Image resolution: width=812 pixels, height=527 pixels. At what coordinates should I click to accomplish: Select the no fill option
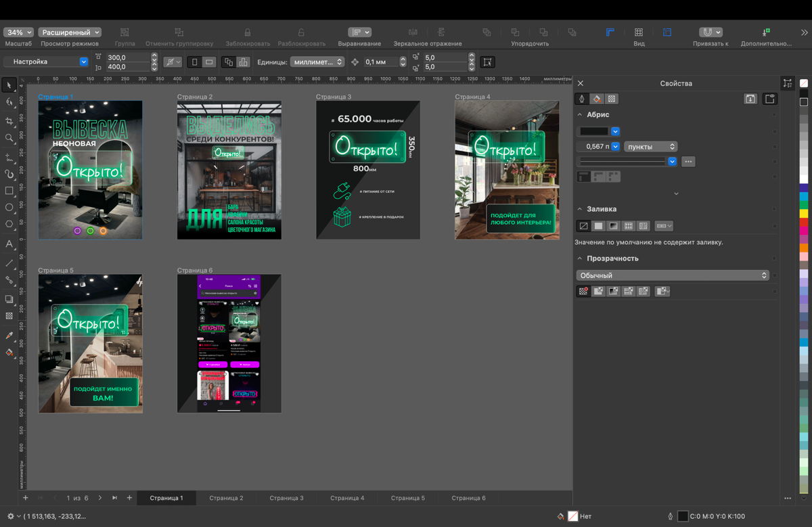583,226
